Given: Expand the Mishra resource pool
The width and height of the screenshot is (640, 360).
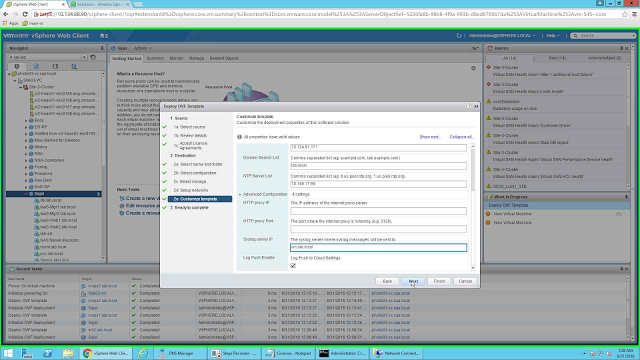Looking at the screenshot, I should tap(26, 147).
